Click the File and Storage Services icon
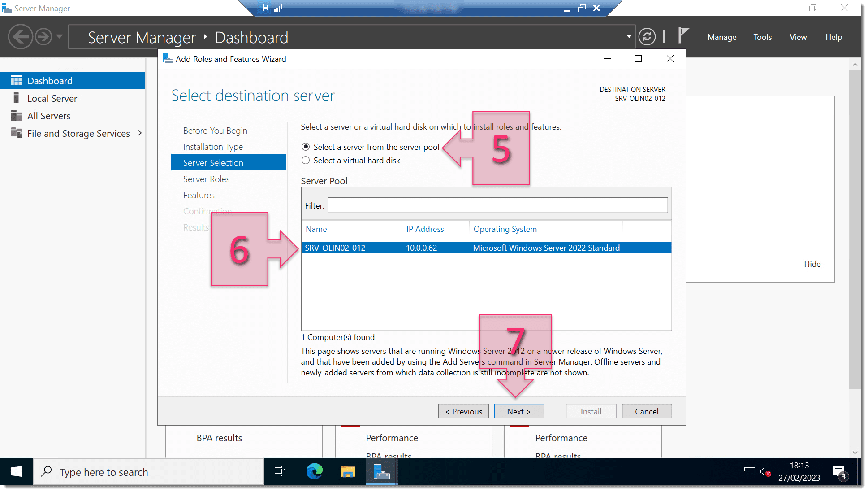Viewport: 868px width, 492px height. [17, 133]
